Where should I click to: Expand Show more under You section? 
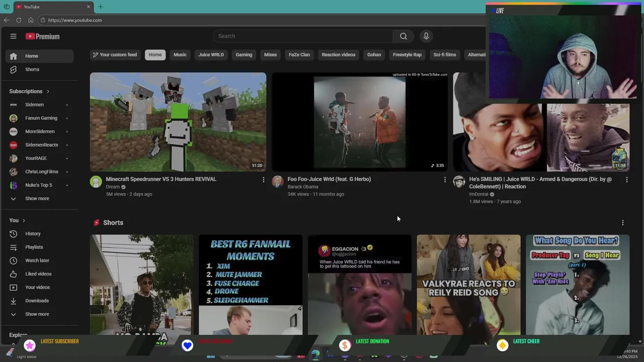39,314
